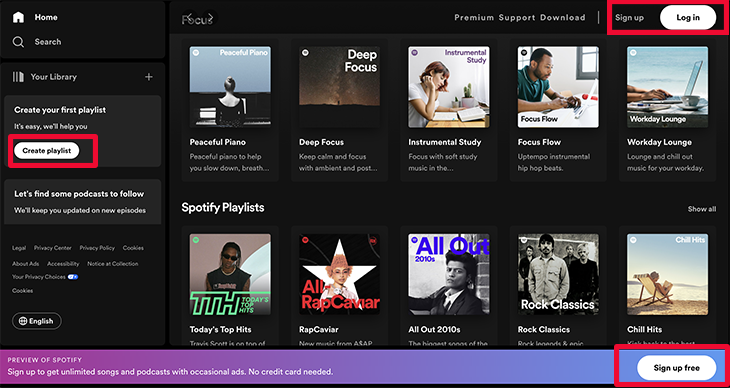
Task: Open the Premium link in top bar
Action: coord(474,18)
